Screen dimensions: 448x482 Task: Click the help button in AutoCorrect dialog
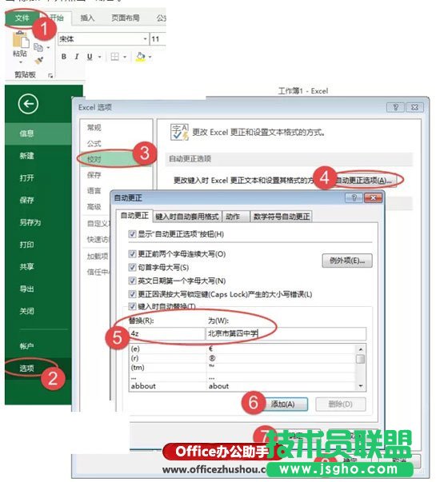tap(354, 198)
